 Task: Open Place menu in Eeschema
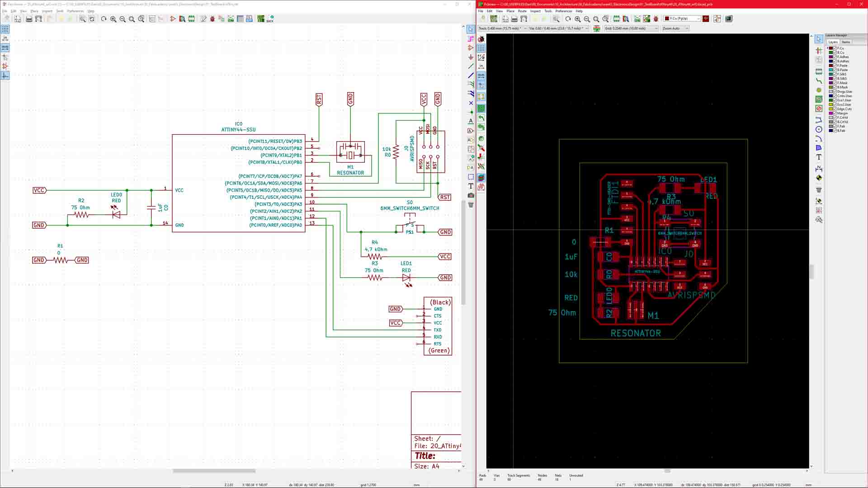point(34,11)
